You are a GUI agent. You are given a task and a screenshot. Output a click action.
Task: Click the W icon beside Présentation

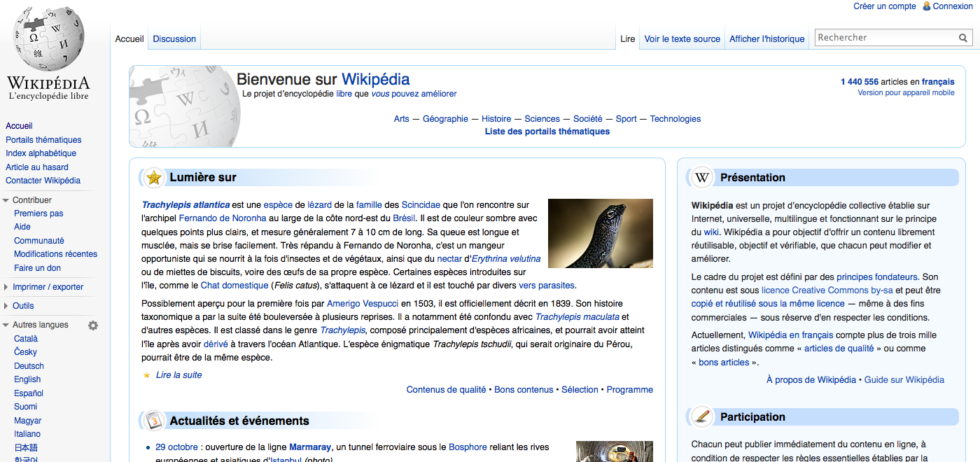pyautogui.click(x=702, y=178)
